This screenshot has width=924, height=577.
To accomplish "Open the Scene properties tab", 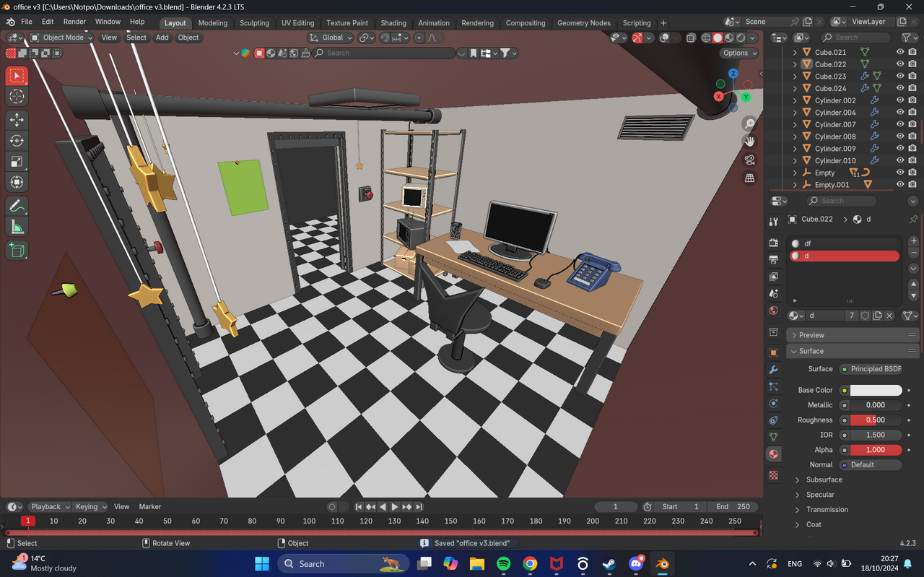I will click(774, 294).
